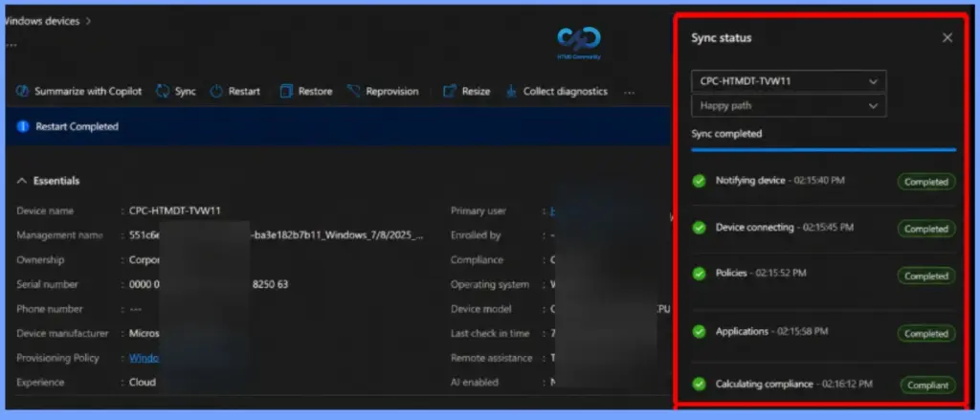This screenshot has height=420, width=980.
Task: Click the Restore icon
Action: 286,91
